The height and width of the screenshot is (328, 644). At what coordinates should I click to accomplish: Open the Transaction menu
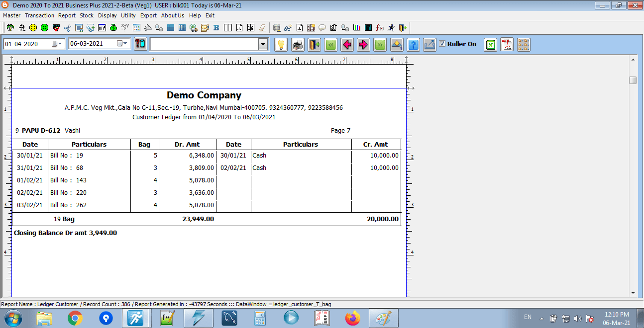(39, 15)
